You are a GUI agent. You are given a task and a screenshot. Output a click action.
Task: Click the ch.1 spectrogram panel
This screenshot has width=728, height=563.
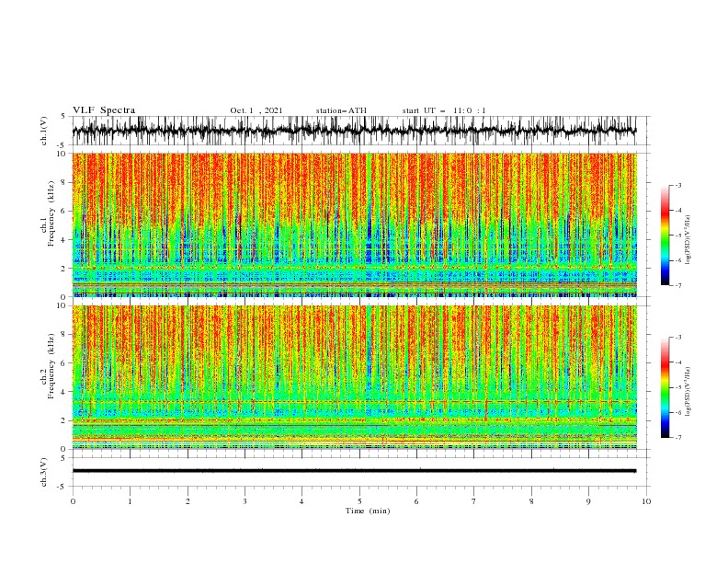click(x=355, y=224)
